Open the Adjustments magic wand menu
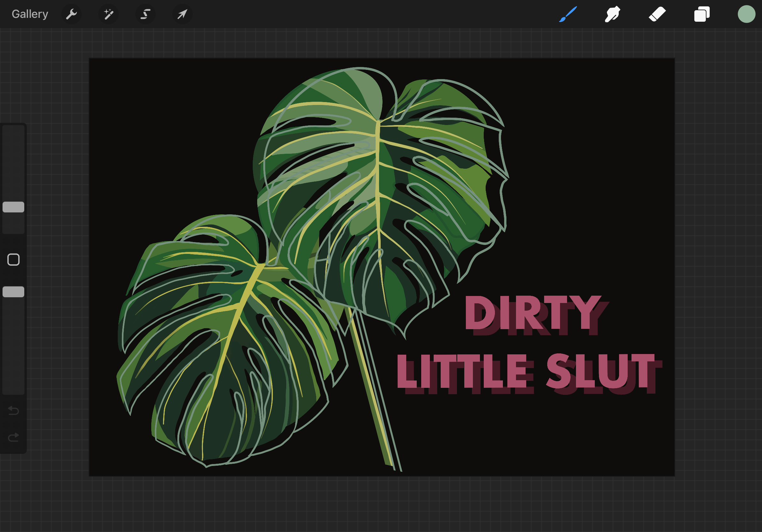Viewport: 762px width, 532px height. pos(108,14)
